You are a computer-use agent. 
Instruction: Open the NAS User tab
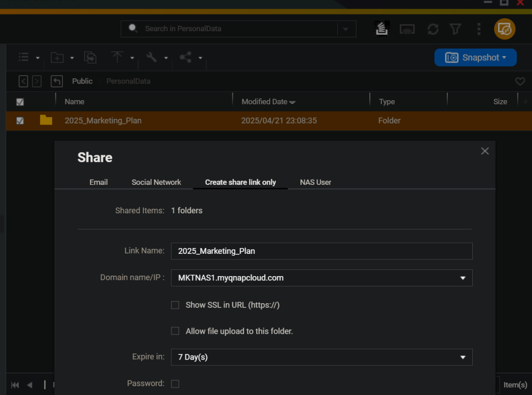(x=315, y=182)
